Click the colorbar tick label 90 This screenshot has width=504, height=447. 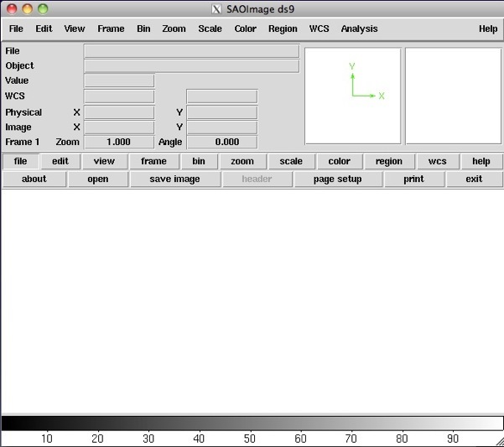[x=453, y=439]
